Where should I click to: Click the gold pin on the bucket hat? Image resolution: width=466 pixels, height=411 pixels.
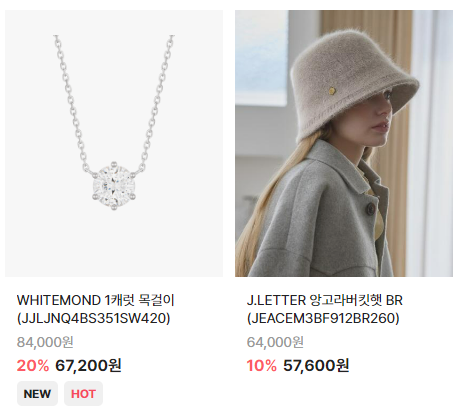point(332,90)
